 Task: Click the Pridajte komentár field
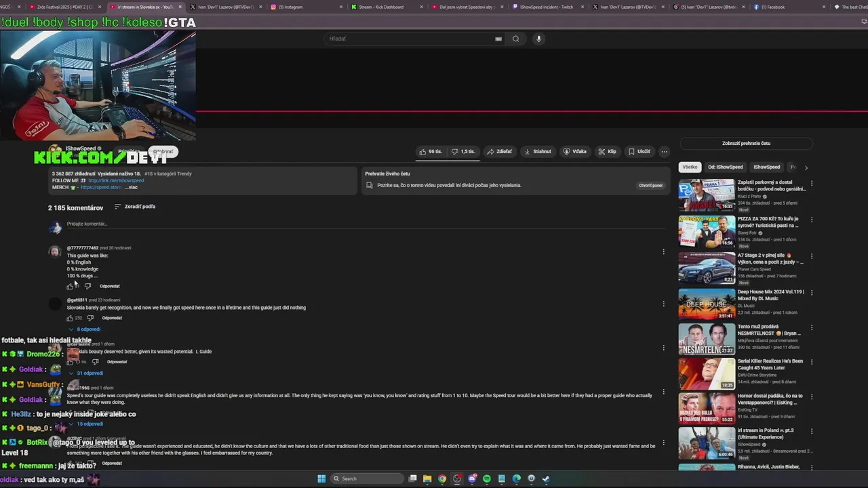(x=366, y=224)
